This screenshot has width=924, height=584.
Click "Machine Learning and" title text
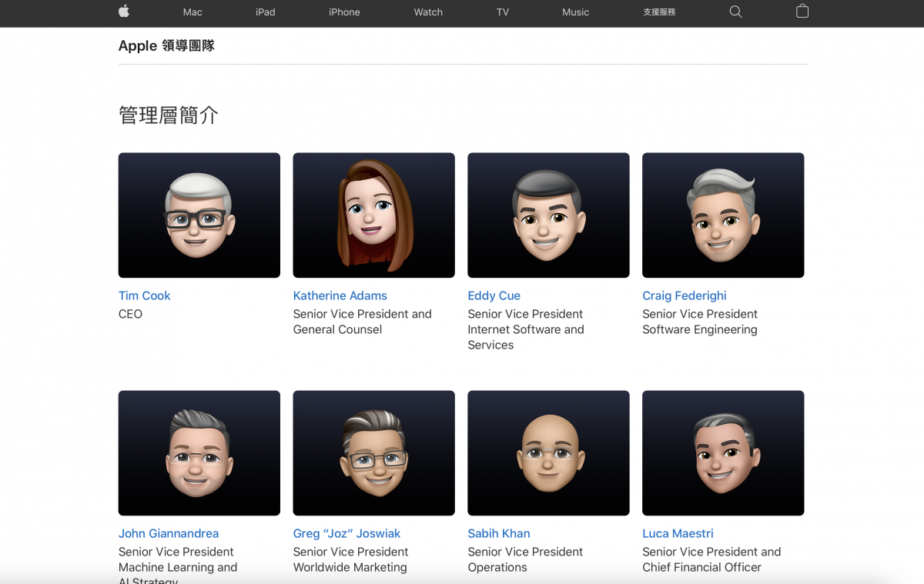point(178,567)
